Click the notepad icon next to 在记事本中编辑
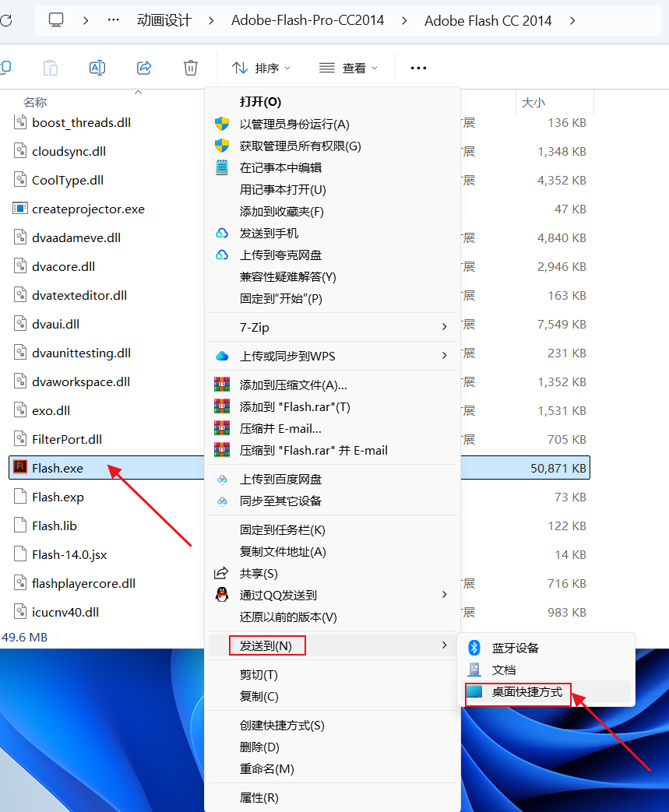 222,167
